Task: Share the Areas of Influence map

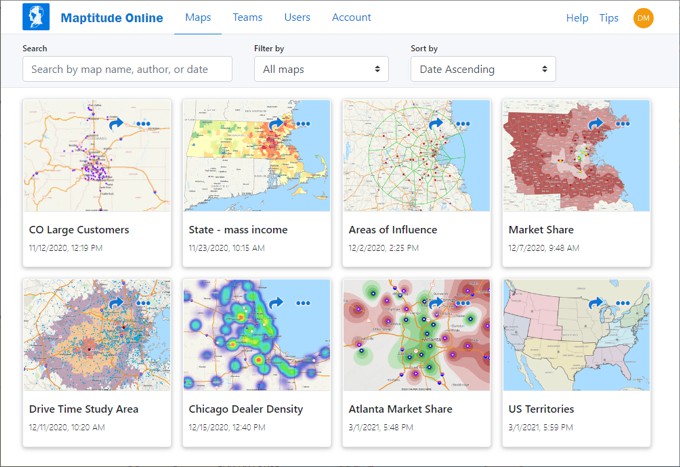Action: (x=436, y=124)
